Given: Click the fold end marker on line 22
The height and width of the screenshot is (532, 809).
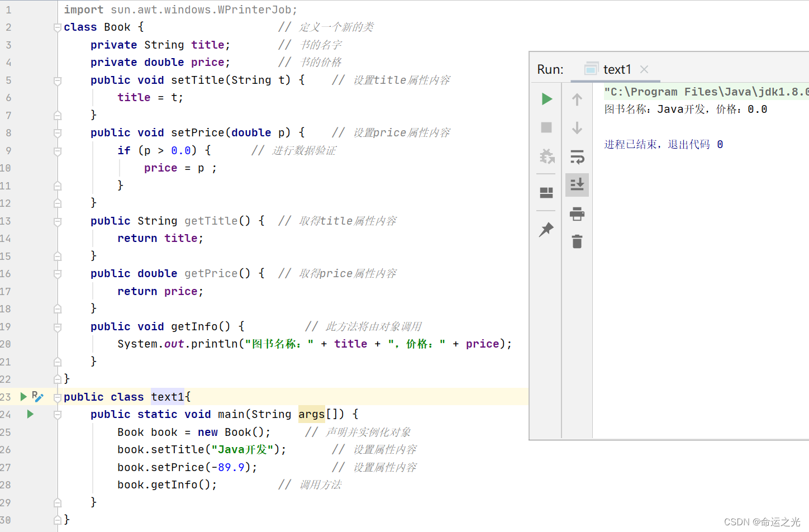Looking at the screenshot, I should click(58, 379).
